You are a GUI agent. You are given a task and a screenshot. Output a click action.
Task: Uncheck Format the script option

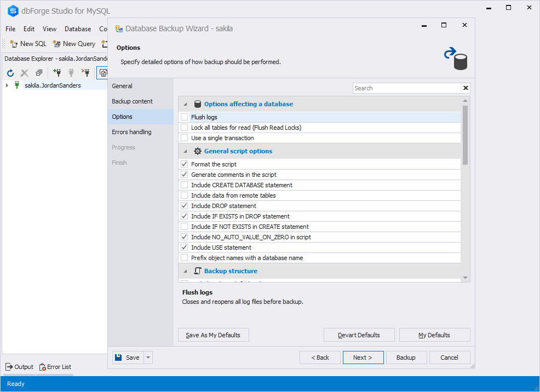pos(185,164)
